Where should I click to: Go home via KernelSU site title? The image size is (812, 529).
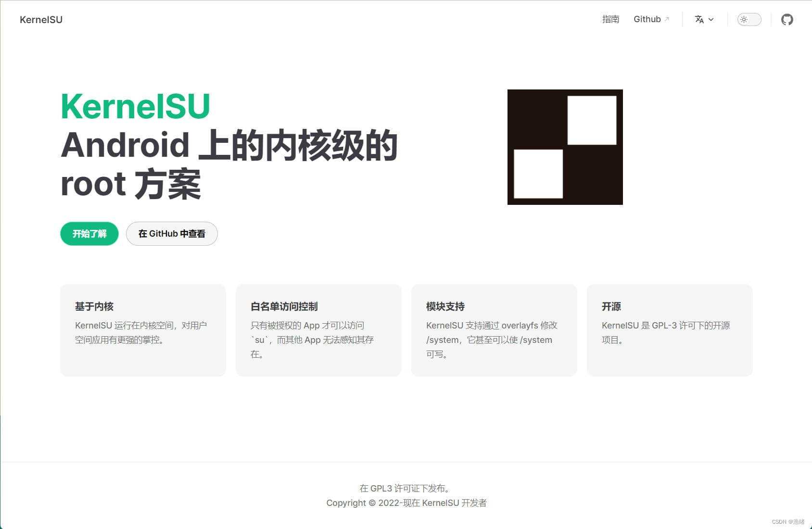click(41, 20)
